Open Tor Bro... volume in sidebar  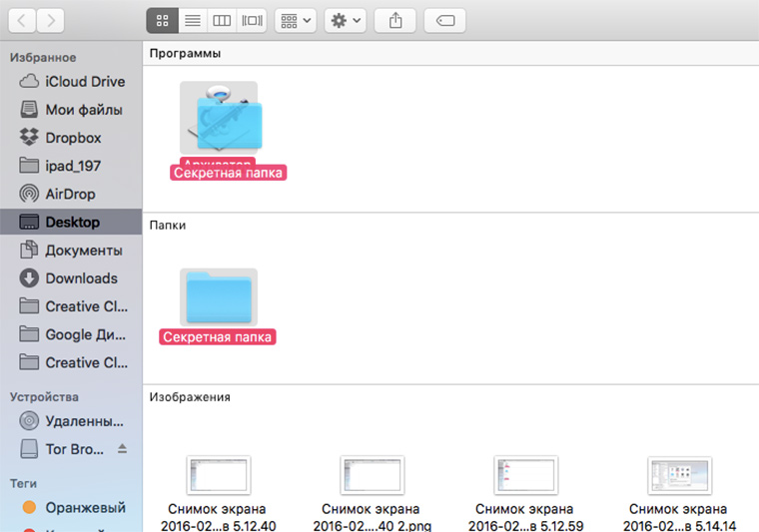coord(71,449)
